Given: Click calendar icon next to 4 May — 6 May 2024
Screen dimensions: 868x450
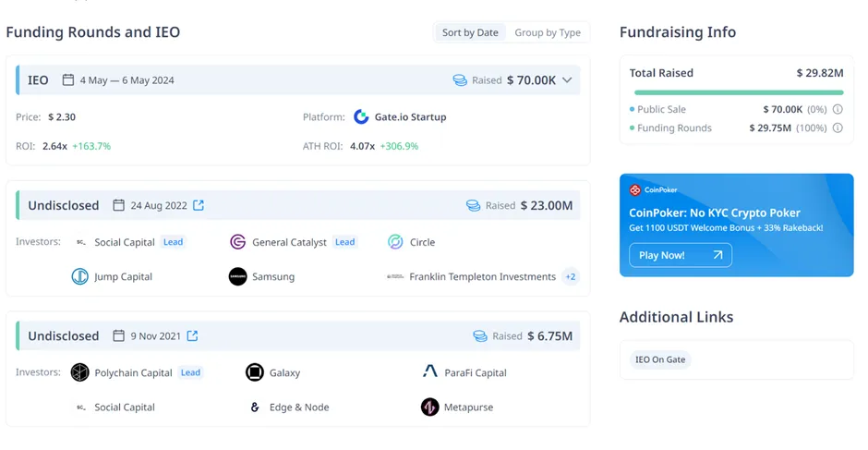Looking at the screenshot, I should coord(68,79).
